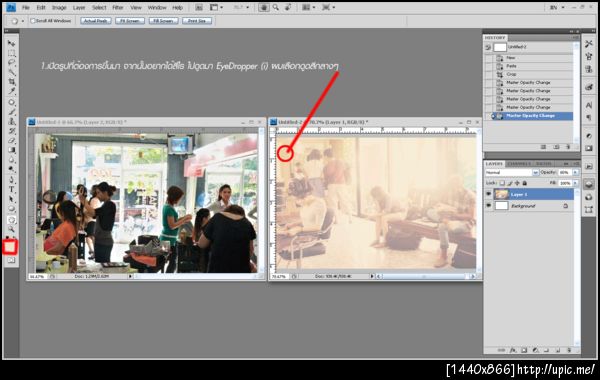Select the Type tool

[x=11, y=189]
